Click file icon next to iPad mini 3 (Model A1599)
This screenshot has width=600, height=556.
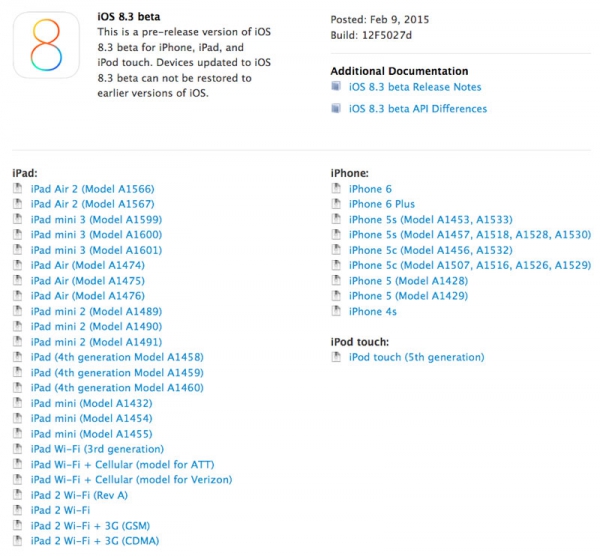click(x=18, y=219)
